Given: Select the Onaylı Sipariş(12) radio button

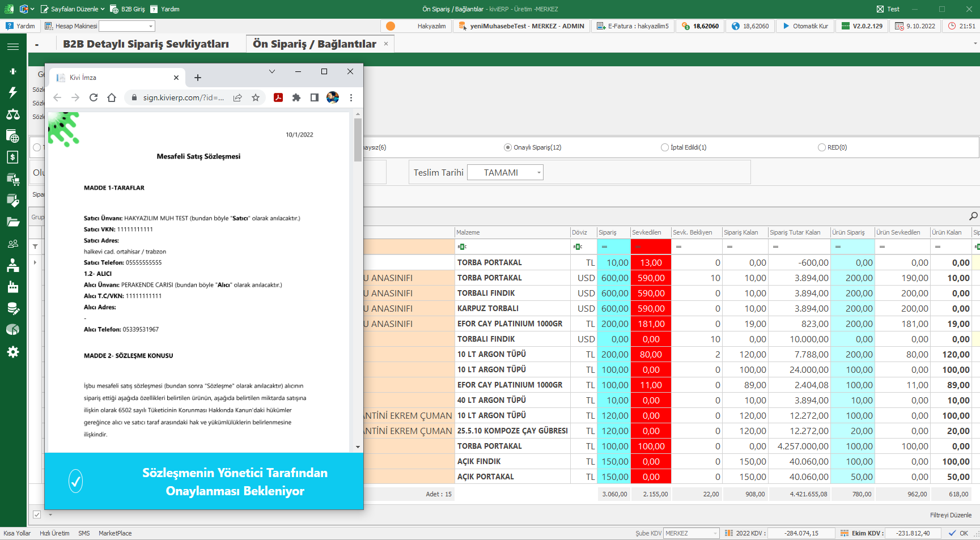Looking at the screenshot, I should [508, 147].
